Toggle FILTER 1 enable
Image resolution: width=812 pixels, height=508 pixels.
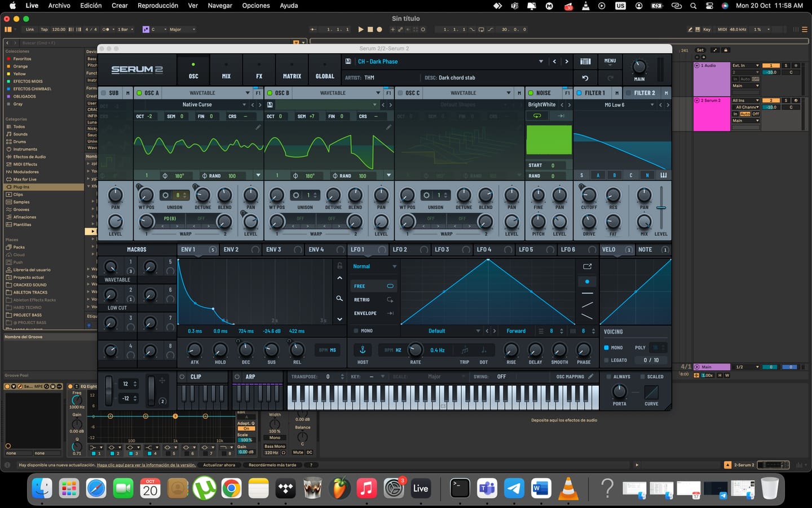click(x=579, y=93)
